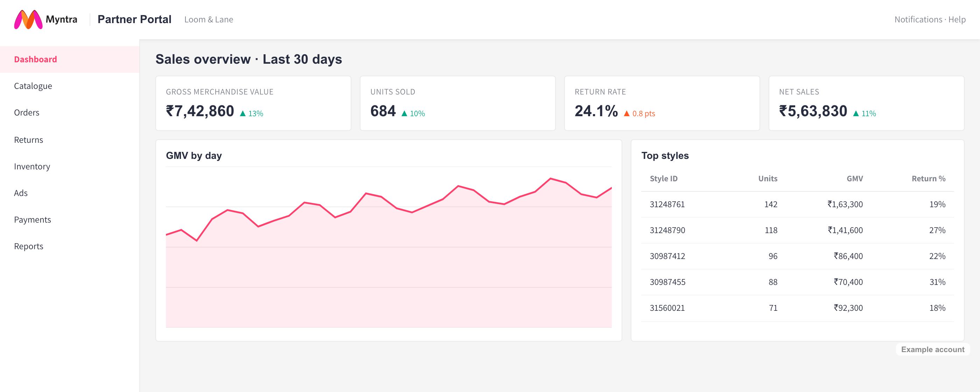980x392 pixels.
Task: Click the orange 0.8 pts return indicator
Action: pyautogui.click(x=639, y=113)
